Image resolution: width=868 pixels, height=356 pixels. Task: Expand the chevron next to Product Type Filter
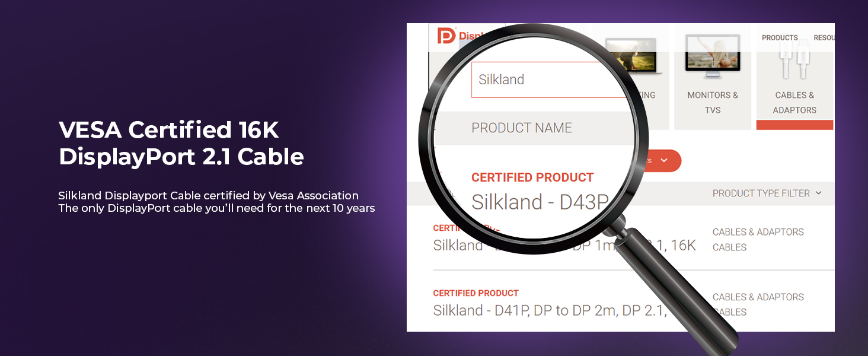pos(819,193)
